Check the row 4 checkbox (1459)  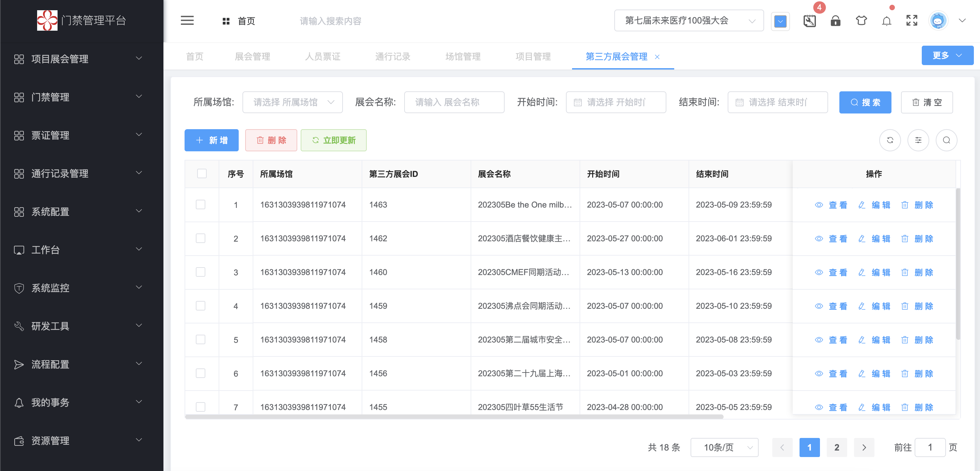[x=201, y=305]
